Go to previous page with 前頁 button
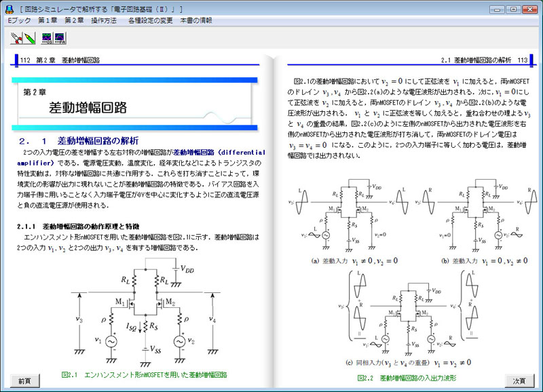The height and width of the screenshot is (392, 543). (x=24, y=381)
